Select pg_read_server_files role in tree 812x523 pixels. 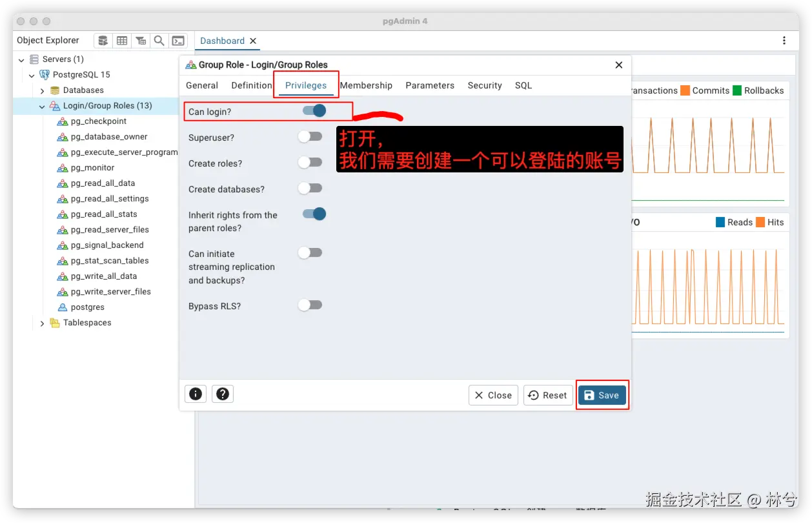click(110, 230)
